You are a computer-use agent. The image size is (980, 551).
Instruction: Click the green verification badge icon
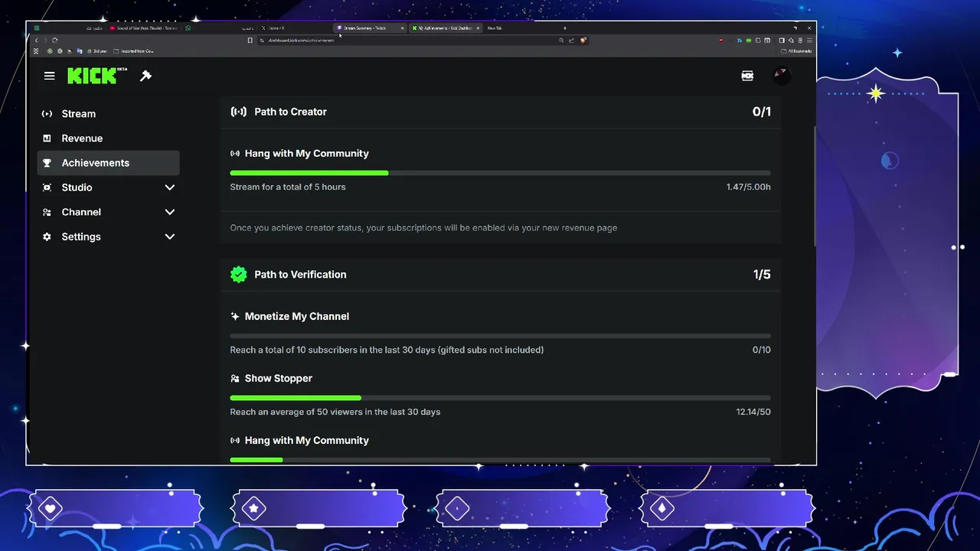pyautogui.click(x=239, y=274)
